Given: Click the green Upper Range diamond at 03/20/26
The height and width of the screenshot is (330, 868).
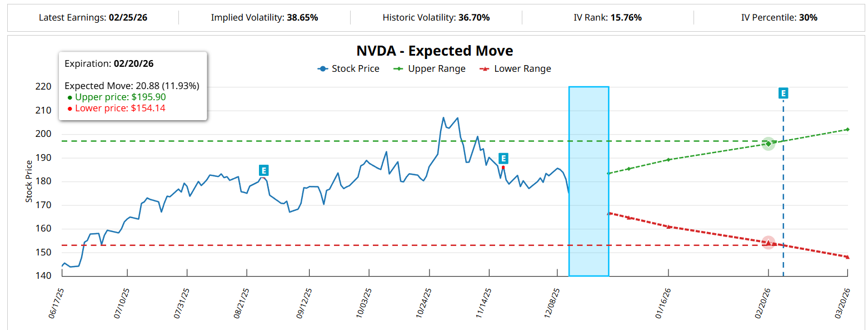Looking at the screenshot, I should [x=847, y=130].
